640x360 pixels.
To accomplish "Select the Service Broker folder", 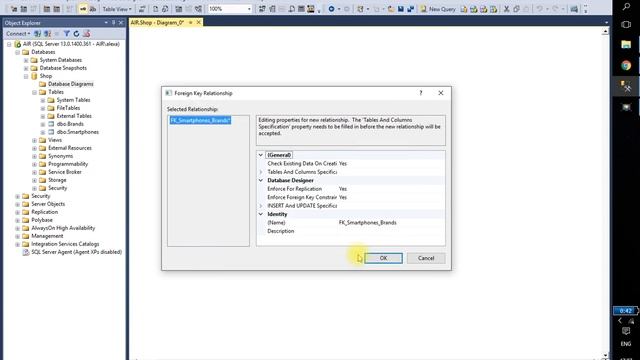I will click(x=64, y=172).
